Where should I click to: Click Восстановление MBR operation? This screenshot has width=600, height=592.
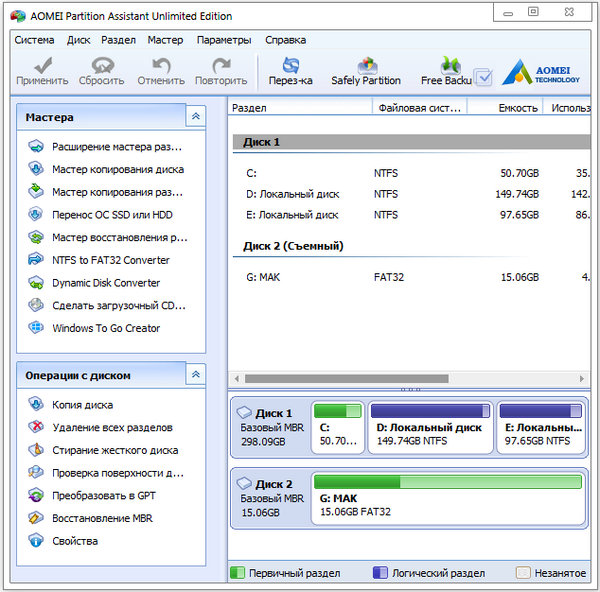(x=102, y=519)
